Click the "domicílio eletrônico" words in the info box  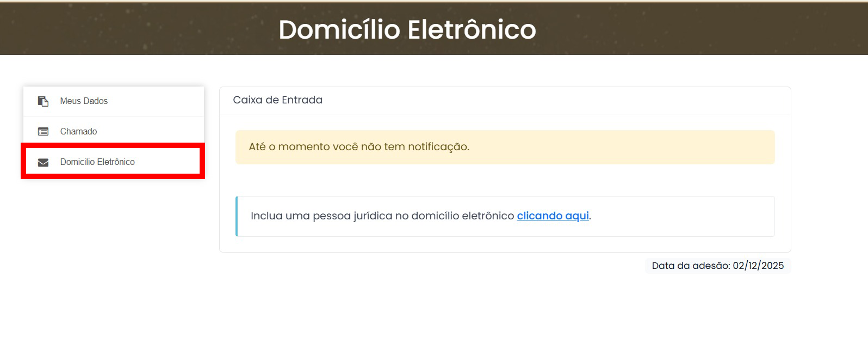(462, 216)
